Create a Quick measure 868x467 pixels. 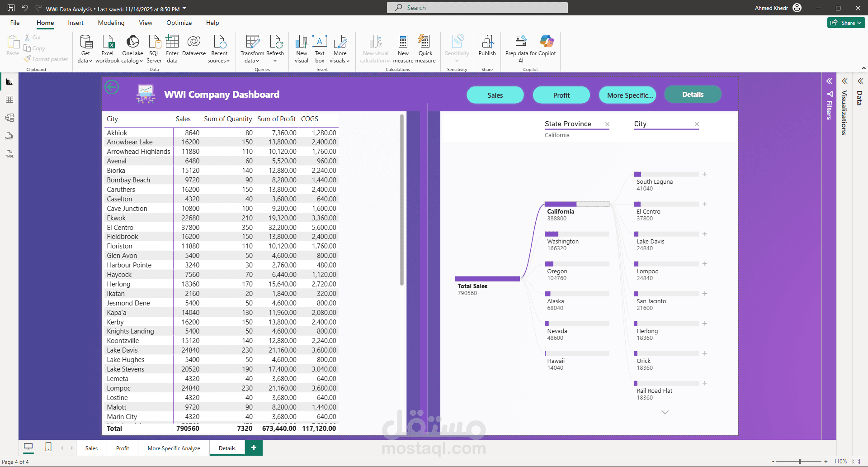click(425, 49)
